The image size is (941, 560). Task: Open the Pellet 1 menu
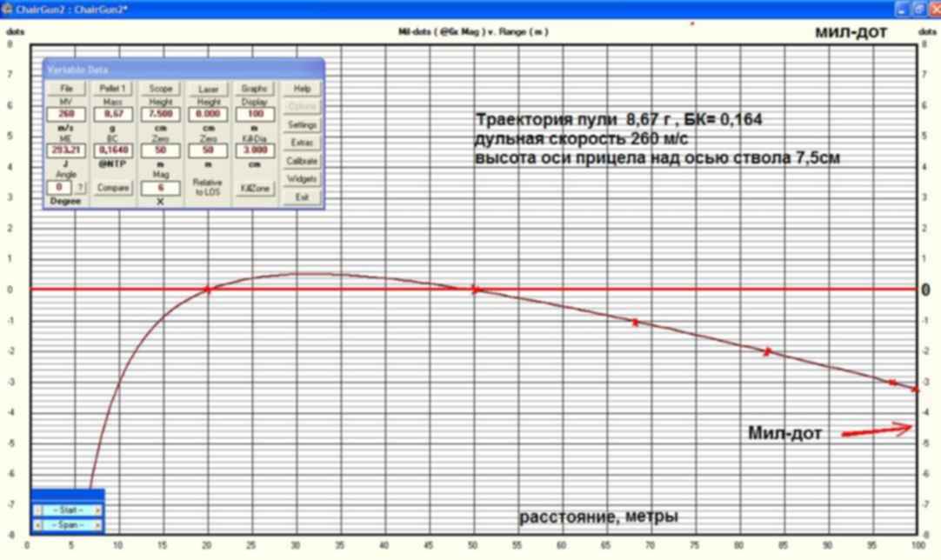(x=113, y=89)
